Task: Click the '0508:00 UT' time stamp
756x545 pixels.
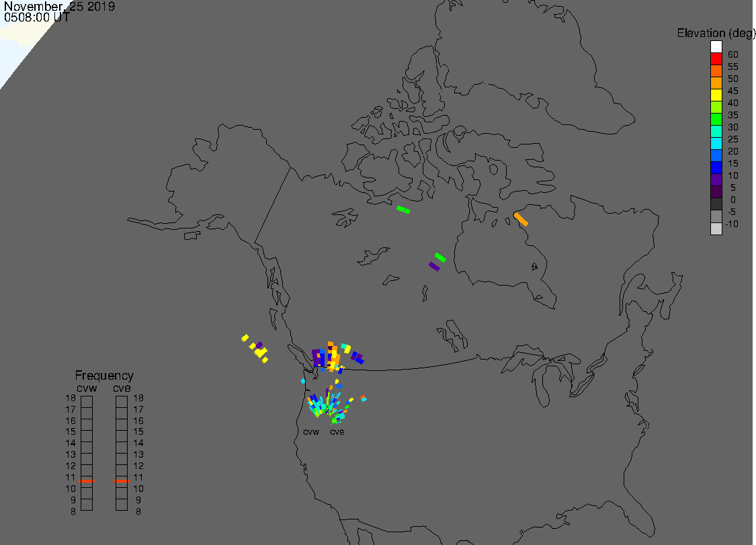Action: coord(37,17)
